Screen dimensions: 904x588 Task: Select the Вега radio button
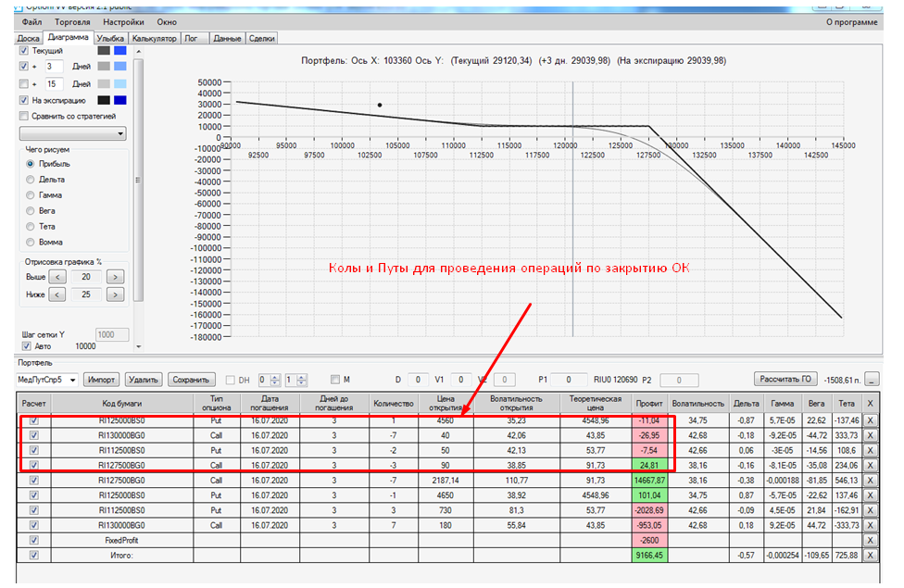coord(30,210)
